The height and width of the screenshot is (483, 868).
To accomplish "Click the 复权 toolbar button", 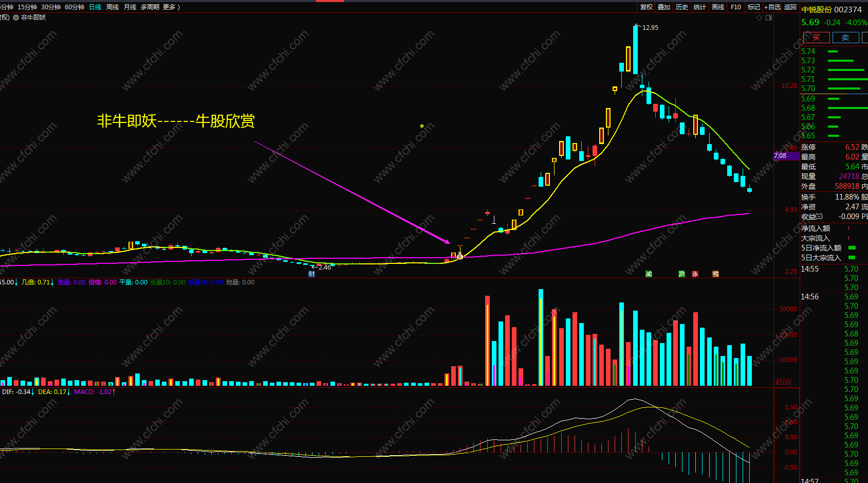I will tap(647, 7).
